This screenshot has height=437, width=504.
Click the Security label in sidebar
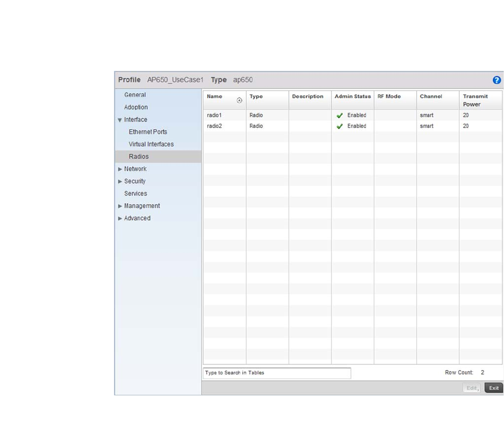click(134, 181)
